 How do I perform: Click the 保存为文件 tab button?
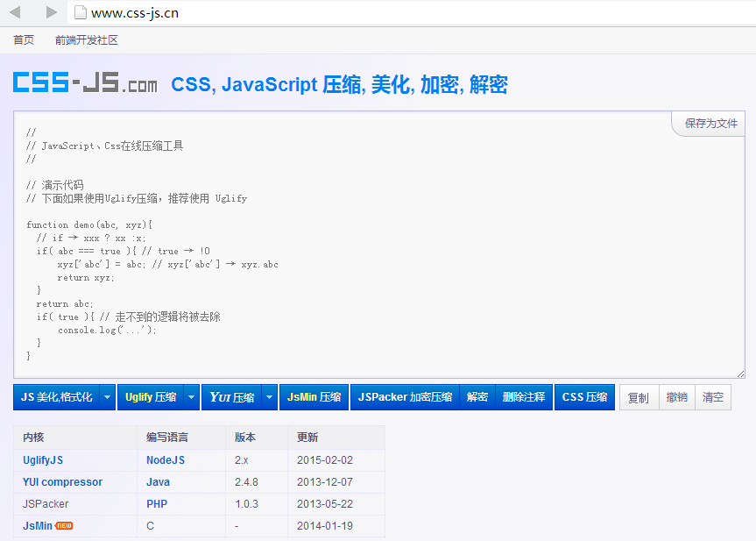709,124
